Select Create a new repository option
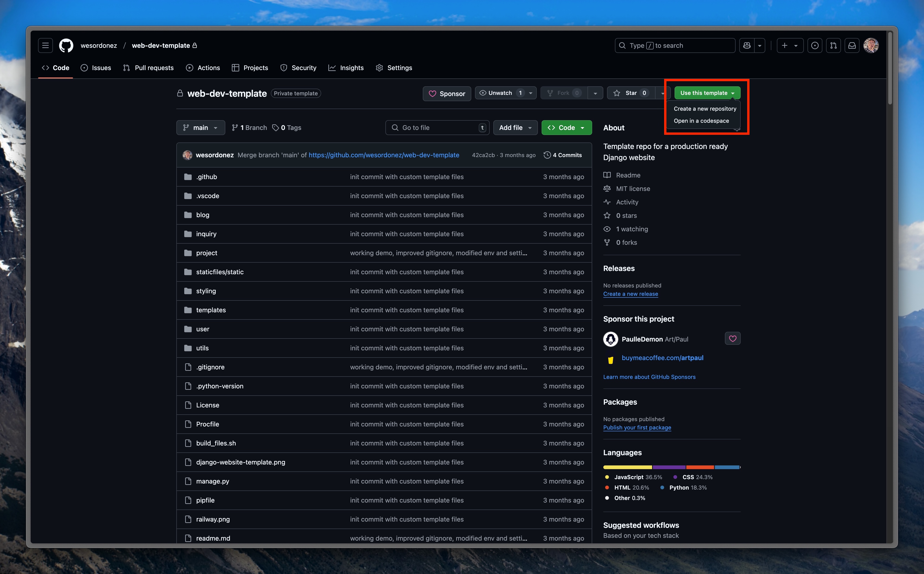The image size is (924, 574). coord(704,109)
